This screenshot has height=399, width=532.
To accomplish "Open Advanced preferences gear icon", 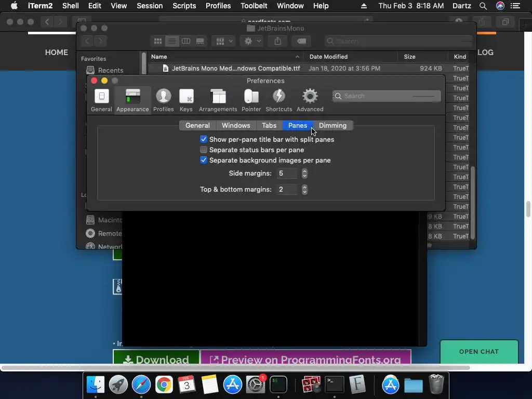I will (x=310, y=100).
